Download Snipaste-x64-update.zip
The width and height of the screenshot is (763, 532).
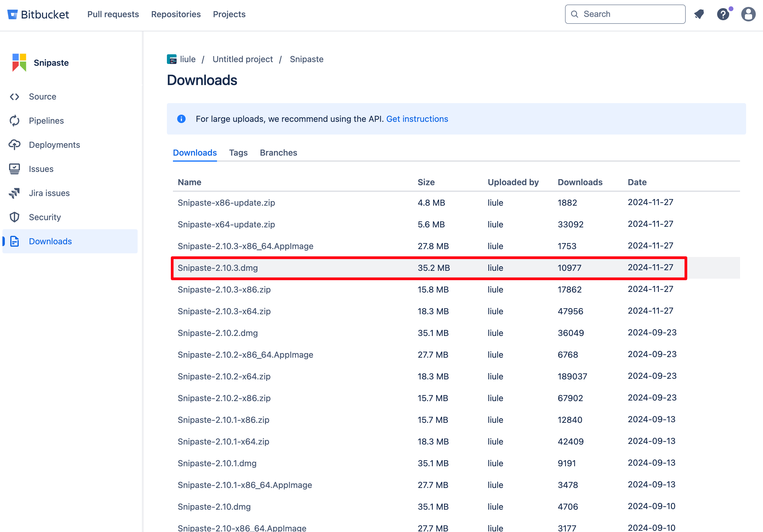pos(226,224)
